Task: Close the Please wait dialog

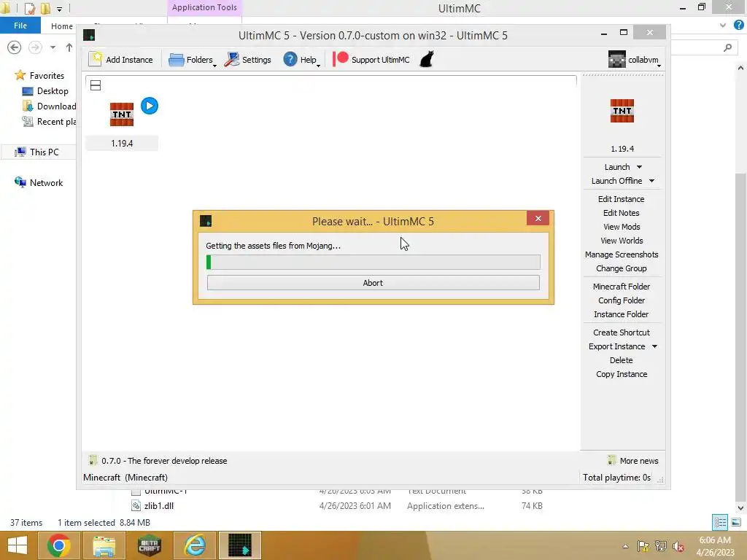Action: pyautogui.click(x=538, y=218)
